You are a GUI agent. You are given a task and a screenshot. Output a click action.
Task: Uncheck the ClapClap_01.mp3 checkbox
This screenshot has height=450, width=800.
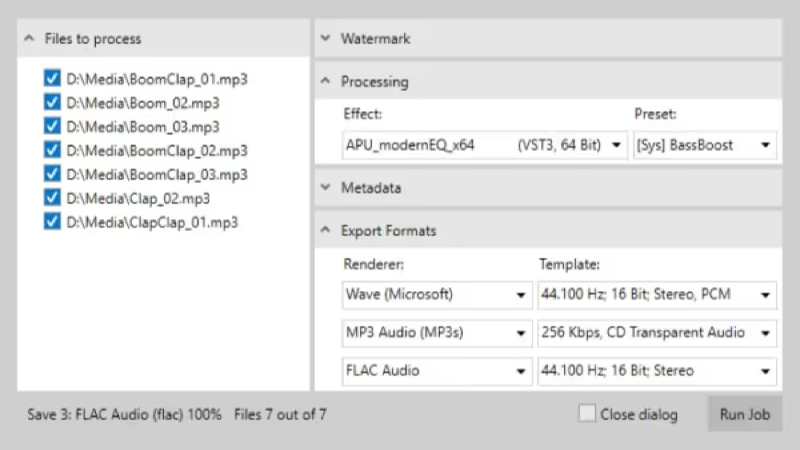click(x=52, y=222)
